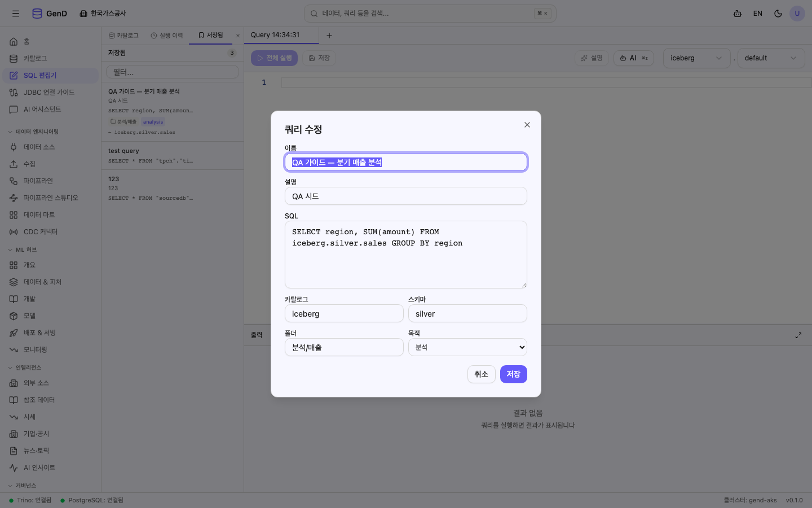Viewport: 812px width, 508px height.
Task: Toggle the hamburger sidebar menu
Action: point(16,14)
